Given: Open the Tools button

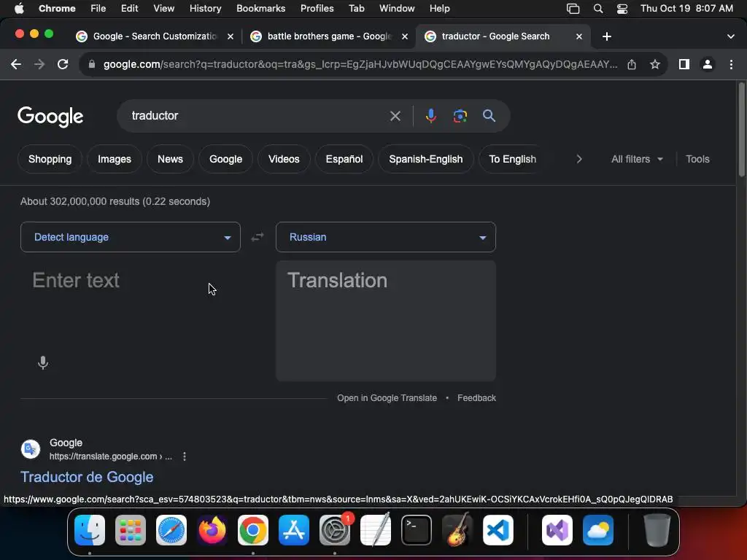Looking at the screenshot, I should [697, 159].
